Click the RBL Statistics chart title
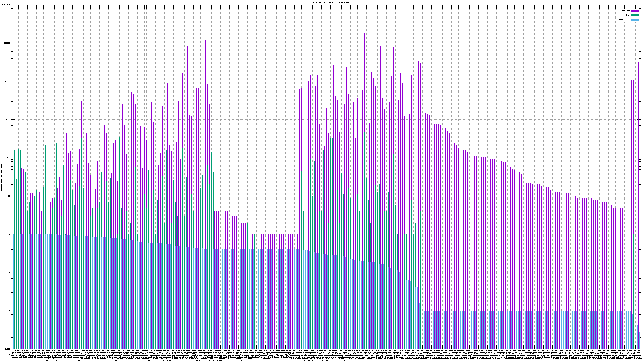Screen dimensions: 644x362 click(x=325, y=2)
